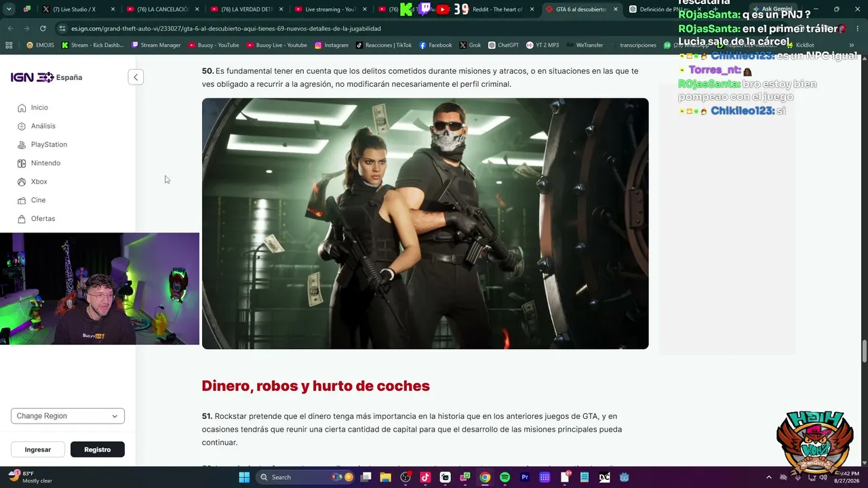The width and height of the screenshot is (868, 488).
Task: Open the Buuoy Live - Youtube bookmark
Action: click(277, 45)
